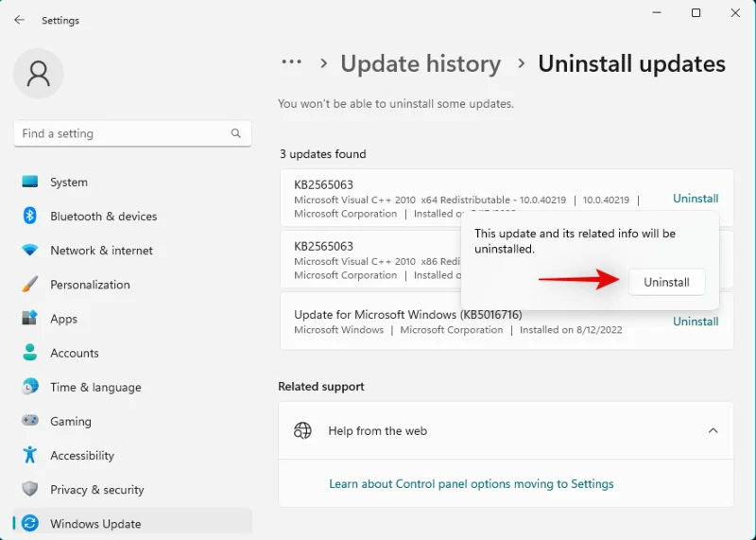
Task: Open Control panel options moving to Settings link
Action: tap(471, 483)
